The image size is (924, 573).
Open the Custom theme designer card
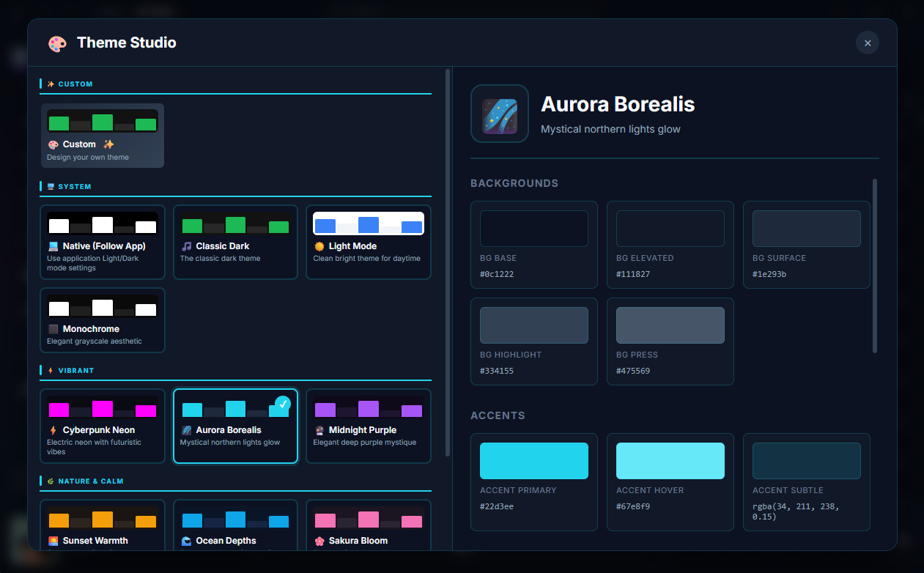coord(103,135)
